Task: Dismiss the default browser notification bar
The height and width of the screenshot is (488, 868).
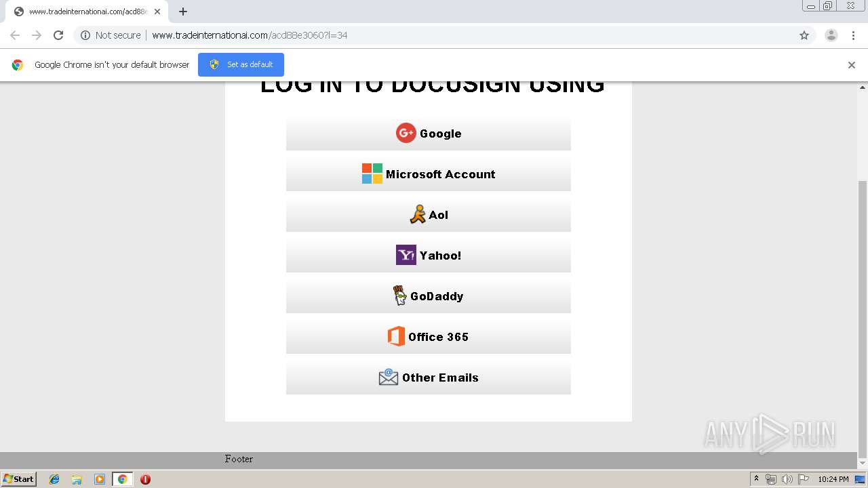Action: pyautogui.click(x=852, y=65)
